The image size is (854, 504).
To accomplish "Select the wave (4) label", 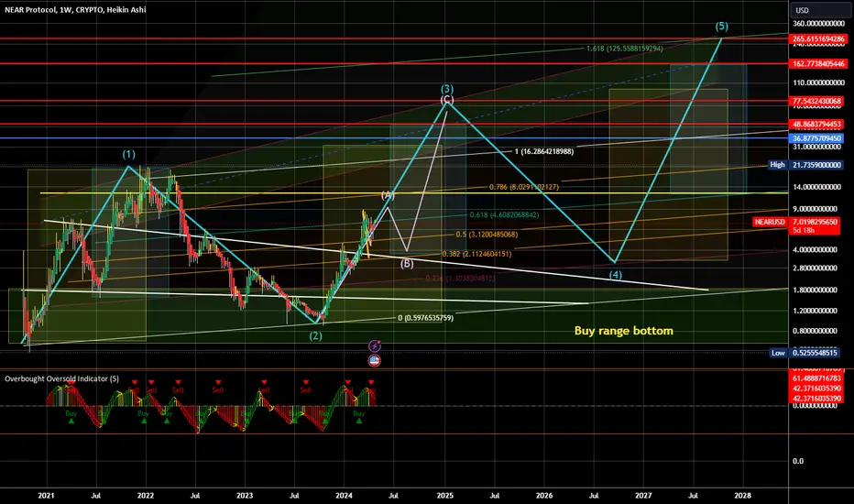I will (x=616, y=275).
